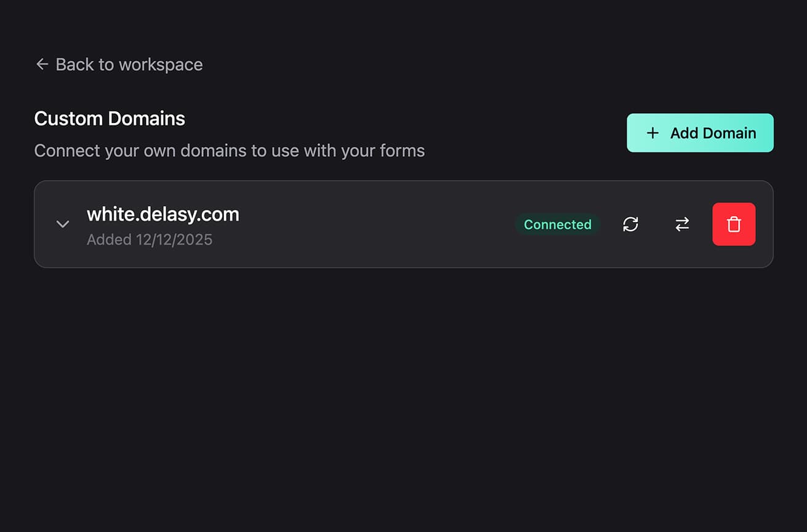Select the red delete button for white.delasy.com

734,224
